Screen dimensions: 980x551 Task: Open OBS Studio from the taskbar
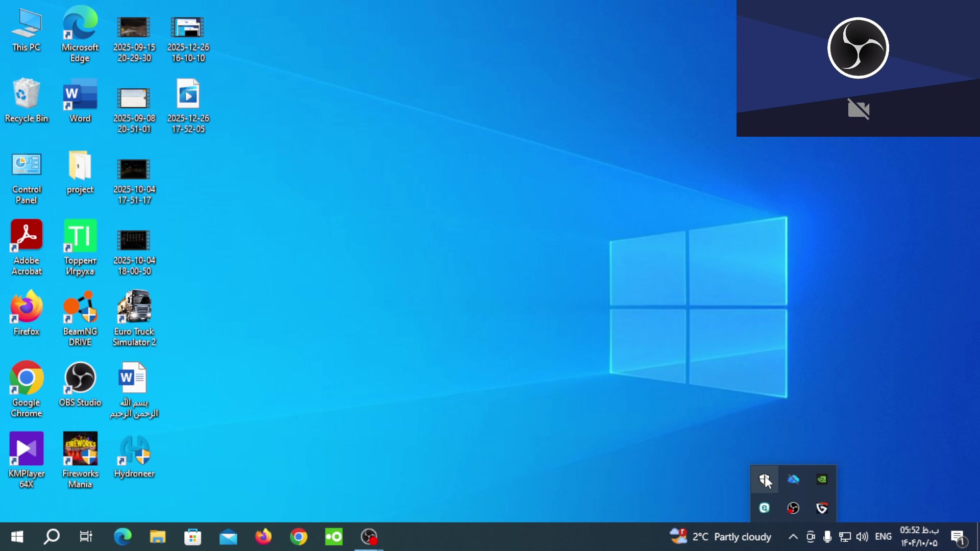[x=369, y=537]
